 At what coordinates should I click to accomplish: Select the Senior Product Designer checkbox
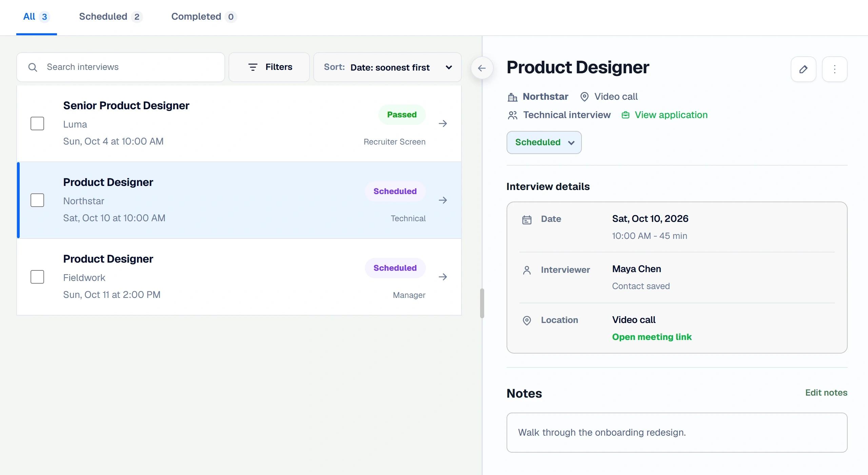point(37,123)
